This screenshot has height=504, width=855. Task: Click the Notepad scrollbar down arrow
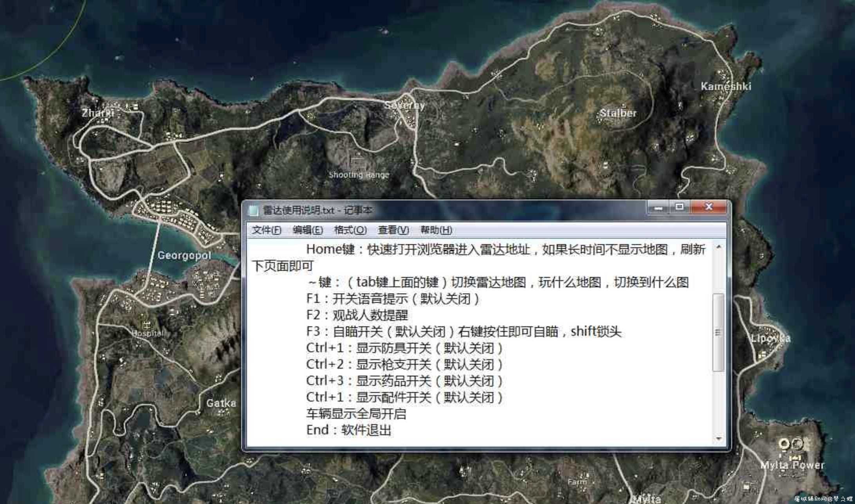[x=718, y=439]
